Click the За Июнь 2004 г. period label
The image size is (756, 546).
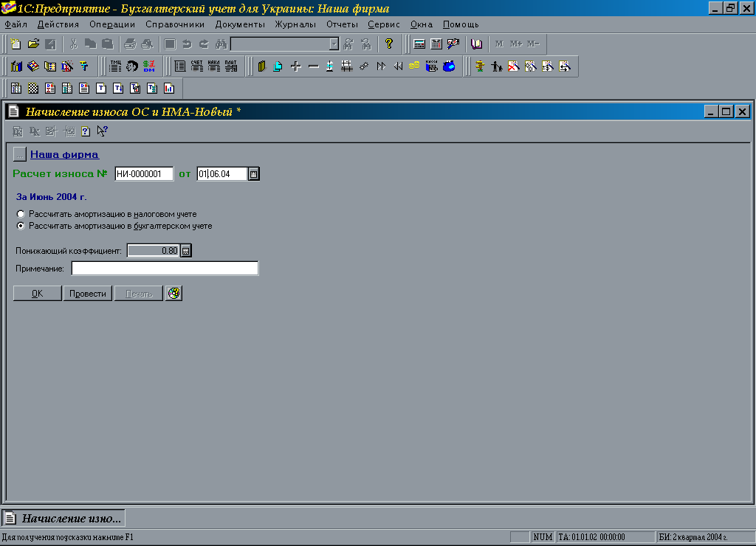(52, 196)
